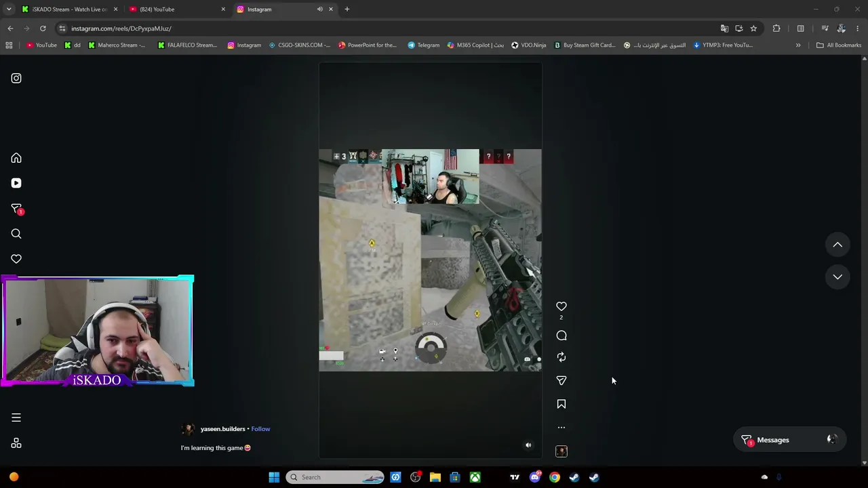View site information next to the URL

[62, 28]
